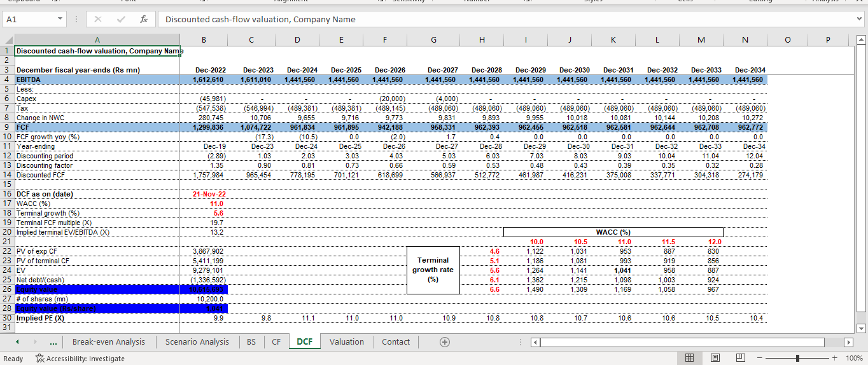
Task: Click the 'Ready' status bar indicator
Action: [x=13, y=359]
